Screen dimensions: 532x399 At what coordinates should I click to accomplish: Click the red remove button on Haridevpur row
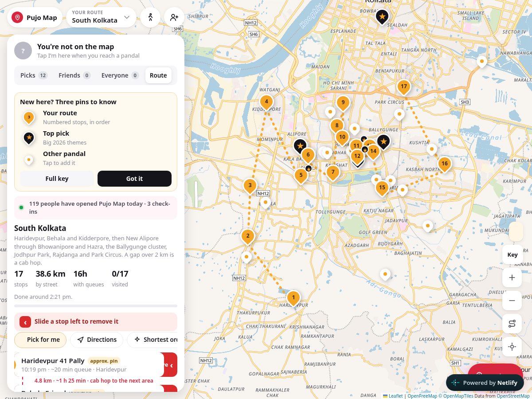point(171,365)
